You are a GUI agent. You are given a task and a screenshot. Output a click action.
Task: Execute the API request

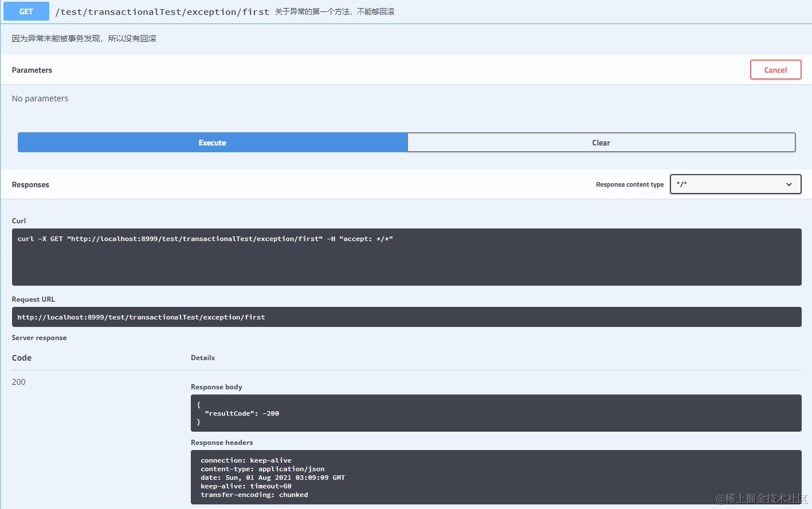212,143
